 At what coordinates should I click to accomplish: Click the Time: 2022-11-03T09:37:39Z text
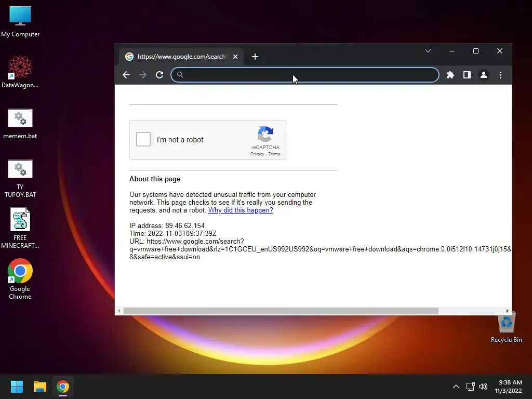172,233
